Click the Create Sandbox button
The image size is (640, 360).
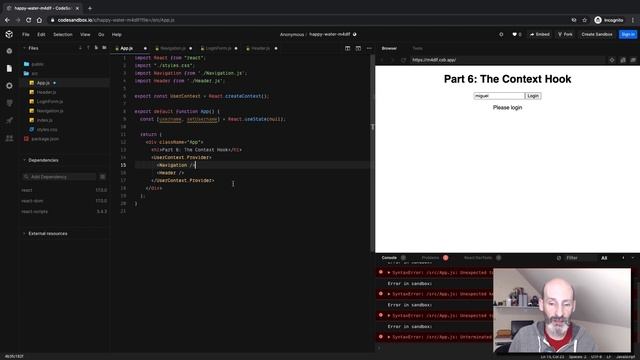597,35
